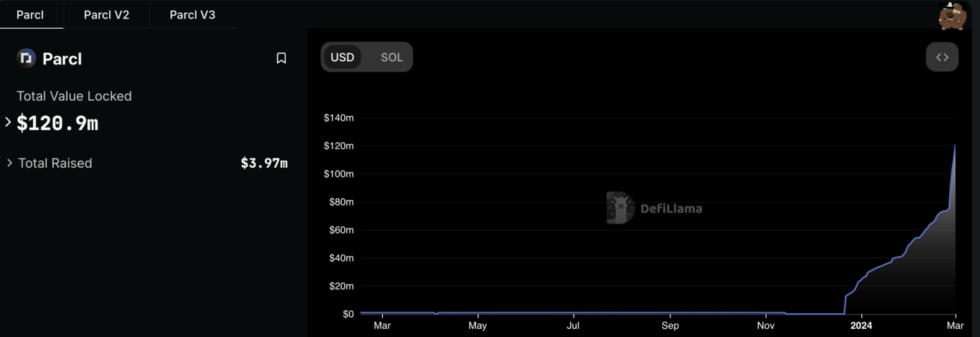Open the Parcl V2 tab

coord(107,15)
